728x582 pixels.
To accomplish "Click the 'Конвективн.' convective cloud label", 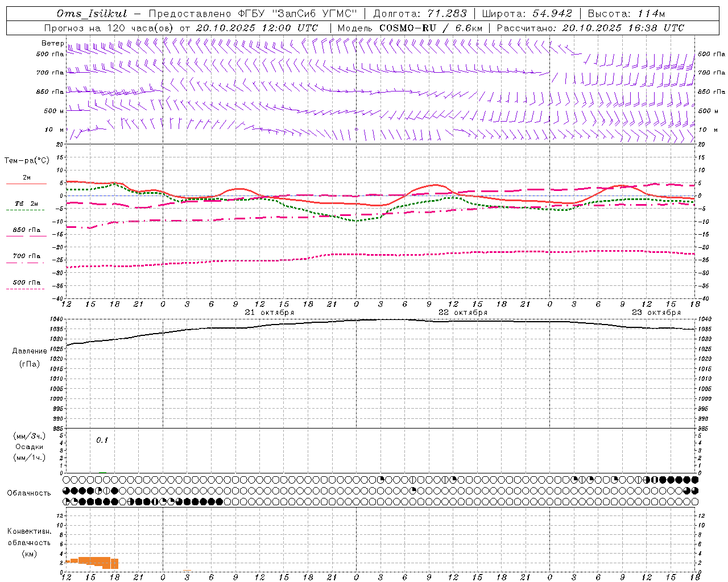I will coord(30,531).
